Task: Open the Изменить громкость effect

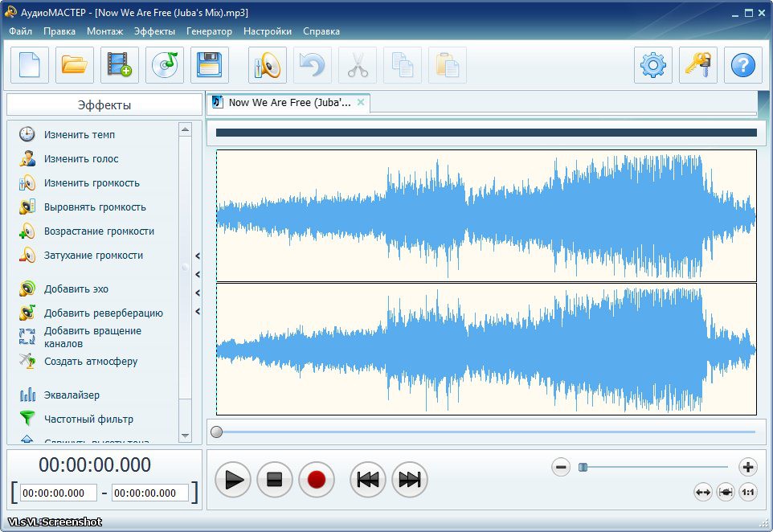Action: point(92,183)
